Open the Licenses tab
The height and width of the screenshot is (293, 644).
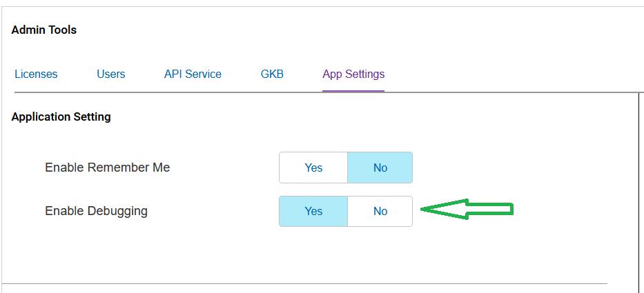(36, 74)
